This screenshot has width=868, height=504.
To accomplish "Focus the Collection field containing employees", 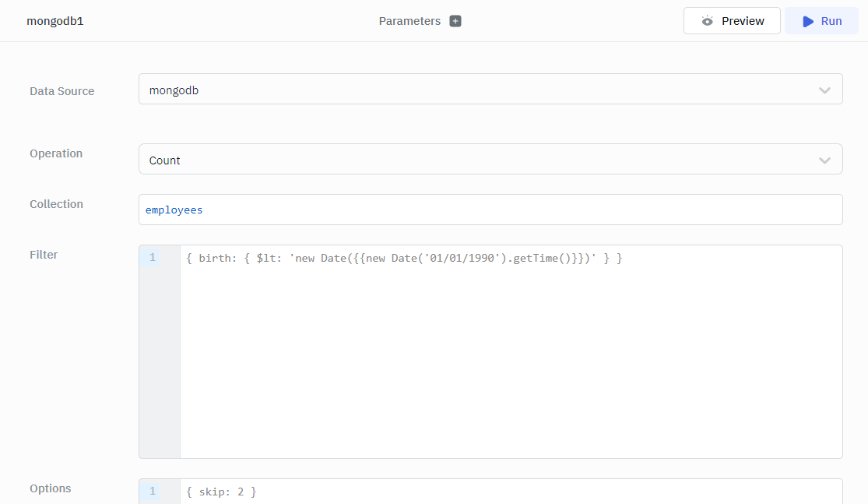I will coord(490,210).
